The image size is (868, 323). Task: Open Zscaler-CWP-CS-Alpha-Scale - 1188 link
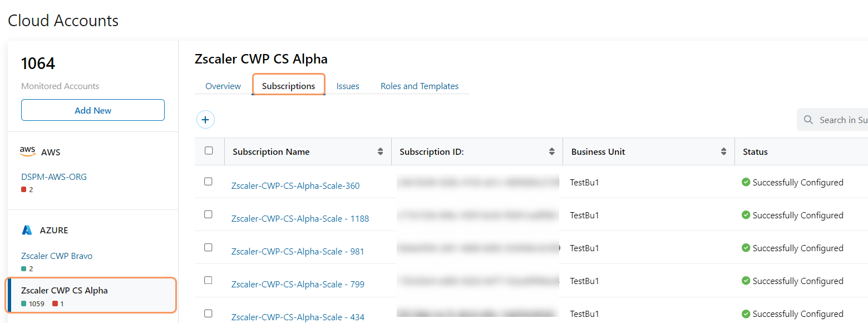[x=300, y=218]
